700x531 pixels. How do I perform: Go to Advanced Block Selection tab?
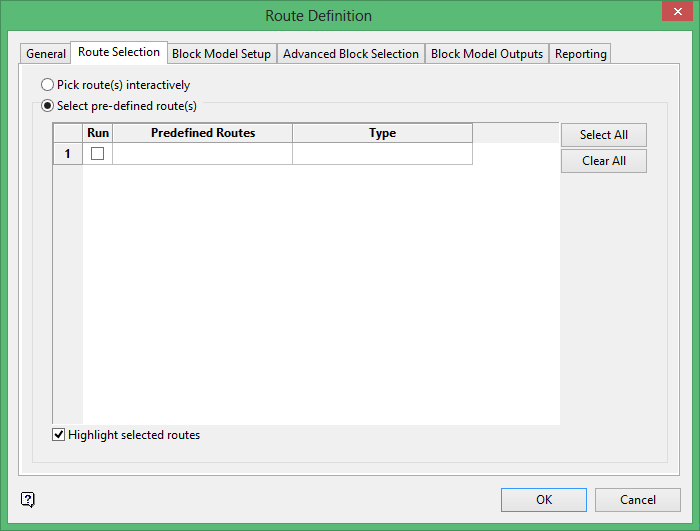pyautogui.click(x=350, y=54)
